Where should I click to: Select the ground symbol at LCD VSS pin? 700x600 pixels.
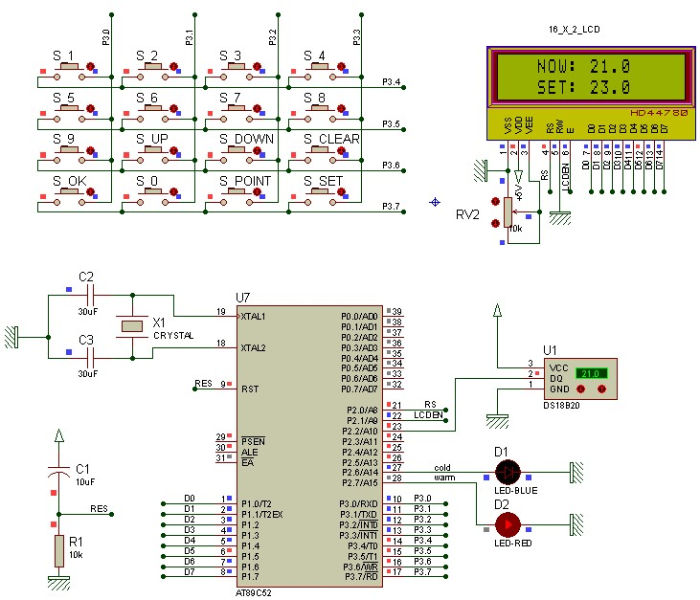[x=481, y=170]
